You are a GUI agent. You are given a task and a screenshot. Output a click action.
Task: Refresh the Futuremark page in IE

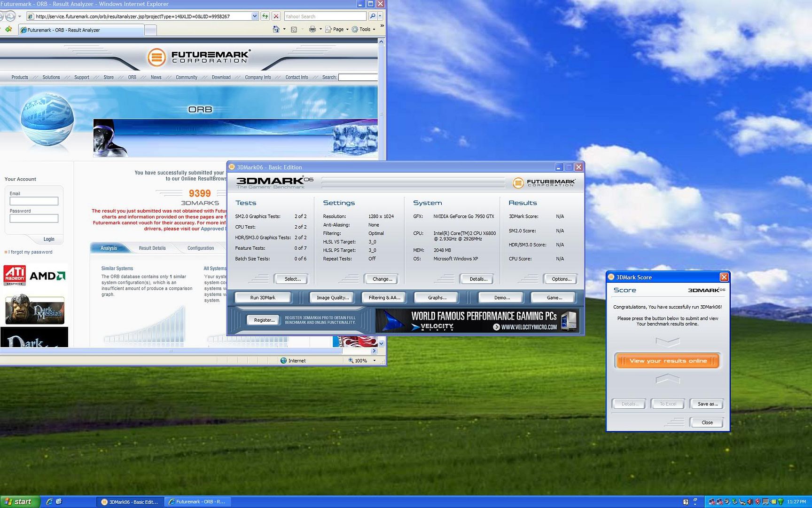pyautogui.click(x=265, y=16)
